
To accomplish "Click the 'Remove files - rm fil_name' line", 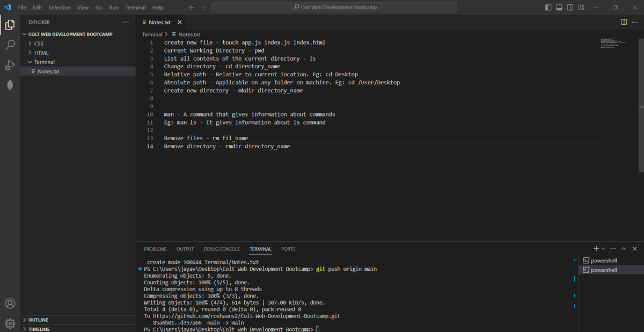I will 206,138.
